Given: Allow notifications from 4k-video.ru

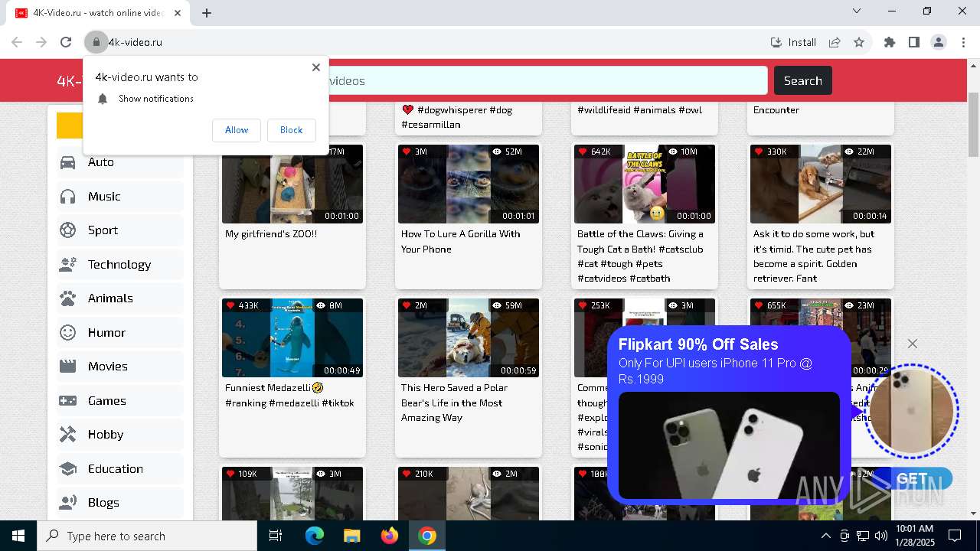Looking at the screenshot, I should coord(237,130).
